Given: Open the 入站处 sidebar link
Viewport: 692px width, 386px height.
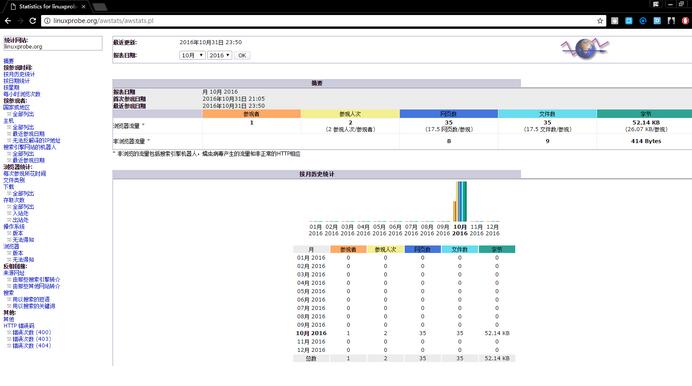Looking at the screenshot, I should [20, 213].
